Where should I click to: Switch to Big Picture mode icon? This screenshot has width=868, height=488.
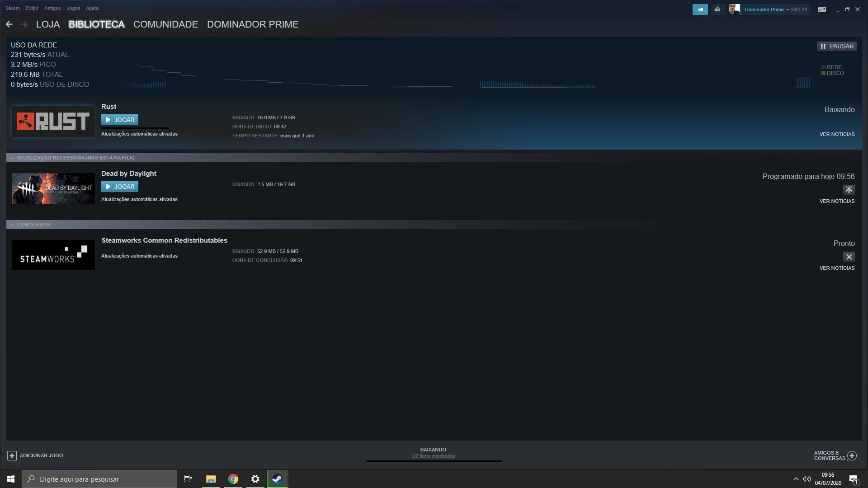click(x=822, y=9)
